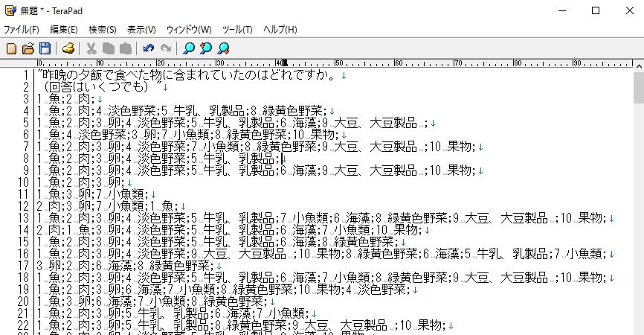Close the TeraPad window

point(630,10)
